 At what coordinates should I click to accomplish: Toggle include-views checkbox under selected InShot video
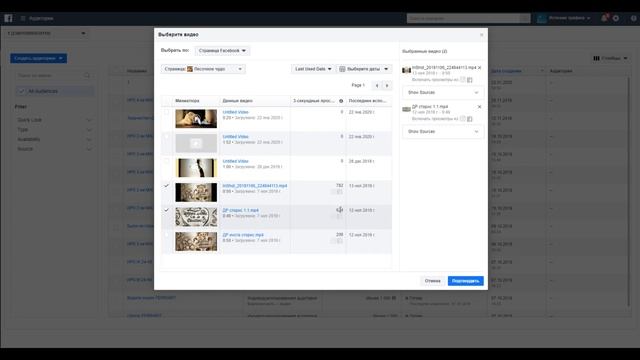[x=462, y=80]
